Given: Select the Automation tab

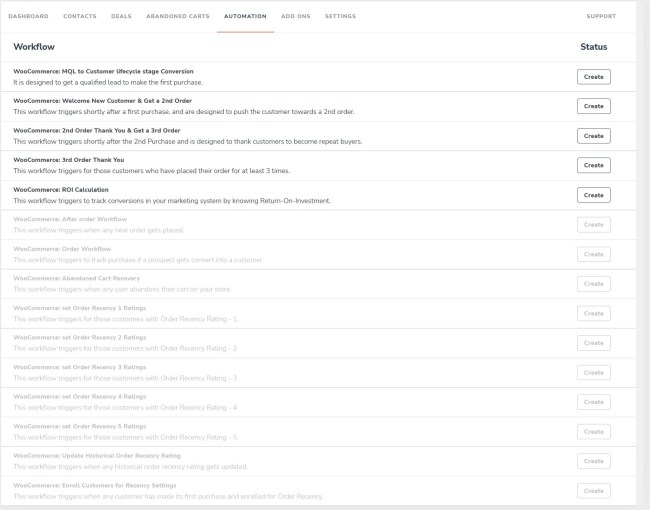Looking at the screenshot, I should (245, 16).
